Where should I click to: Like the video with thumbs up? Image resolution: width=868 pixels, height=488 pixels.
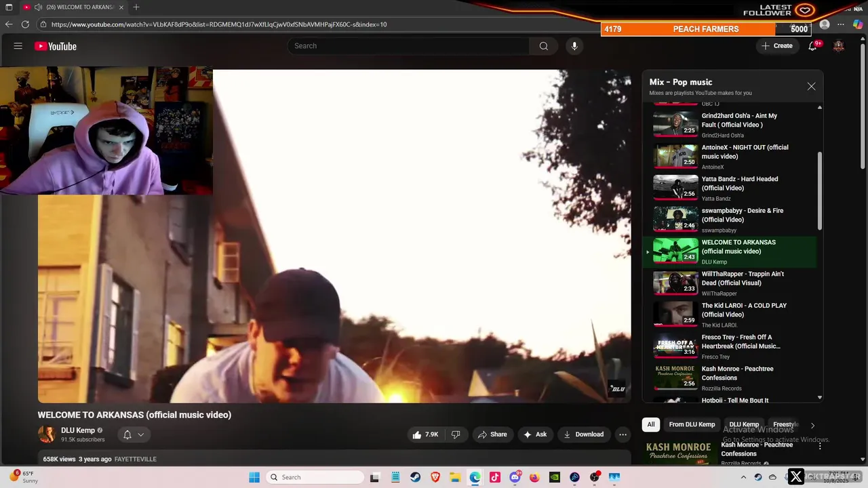click(425, 434)
